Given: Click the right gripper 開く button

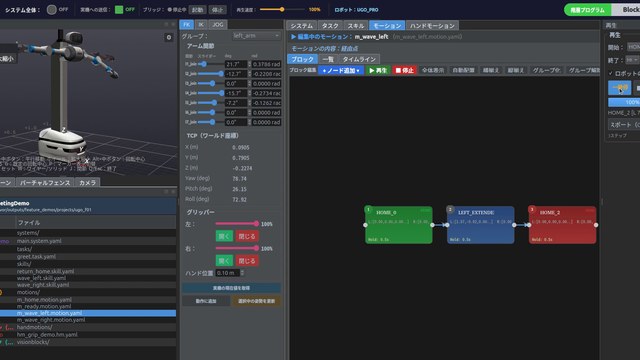Looking at the screenshot, I should 224,260.
